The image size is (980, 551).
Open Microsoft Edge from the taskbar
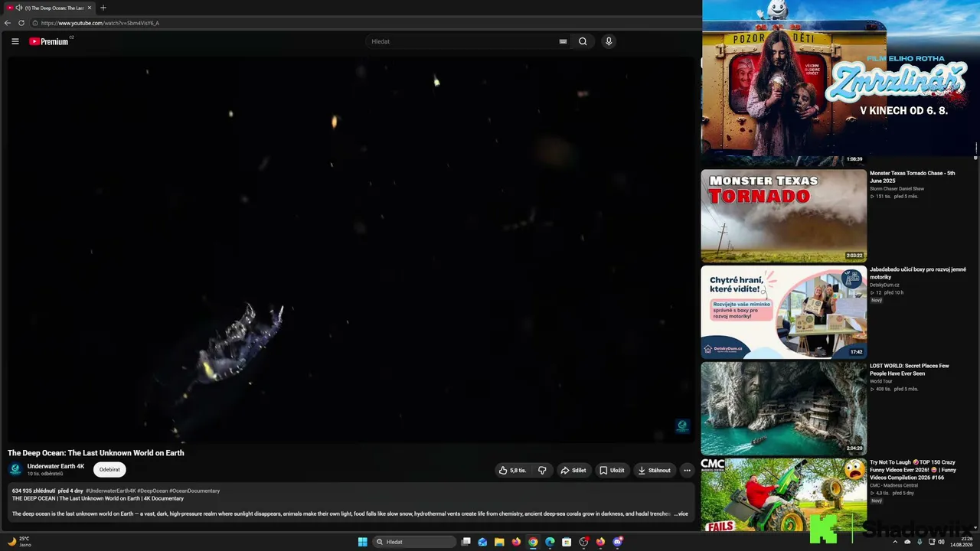(550, 542)
